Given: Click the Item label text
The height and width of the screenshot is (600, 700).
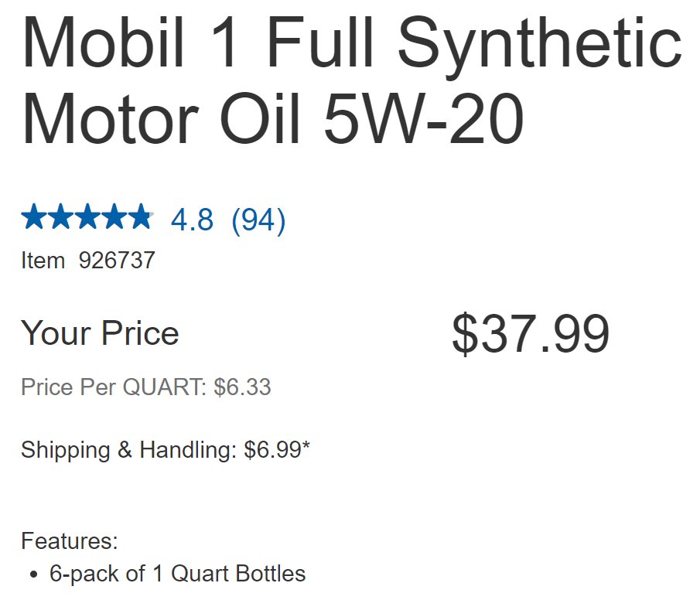Looking at the screenshot, I should tap(43, 261).
